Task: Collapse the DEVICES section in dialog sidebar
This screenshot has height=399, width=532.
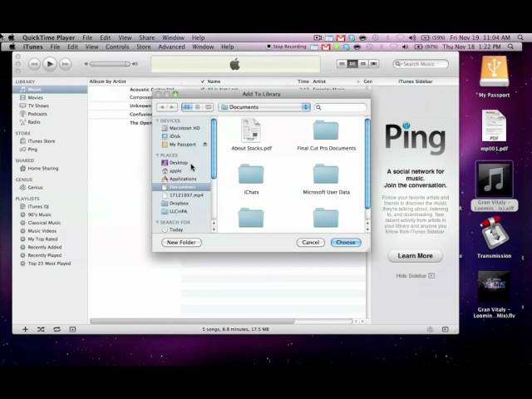Action: (x=157, y=121)
